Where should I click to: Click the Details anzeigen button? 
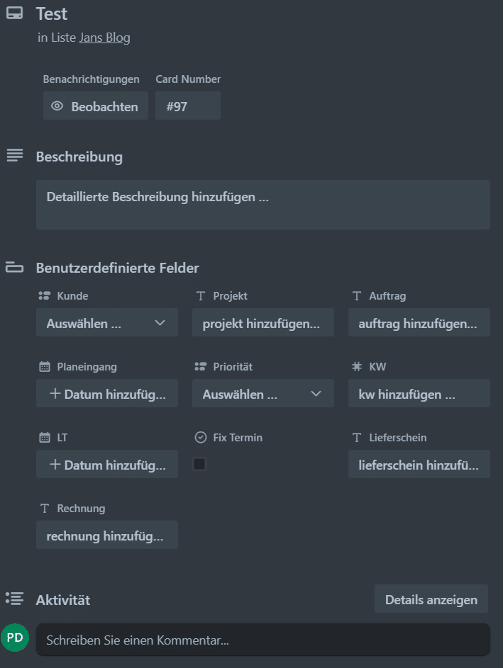pyautogui.click(x=431, y=599)
